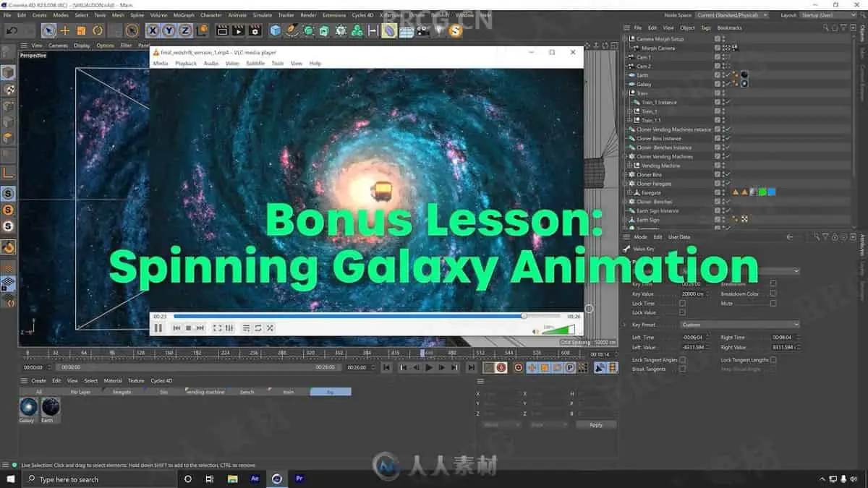Click VLC seek progress bar
868x488 pixels.
(x=367, y=316)
